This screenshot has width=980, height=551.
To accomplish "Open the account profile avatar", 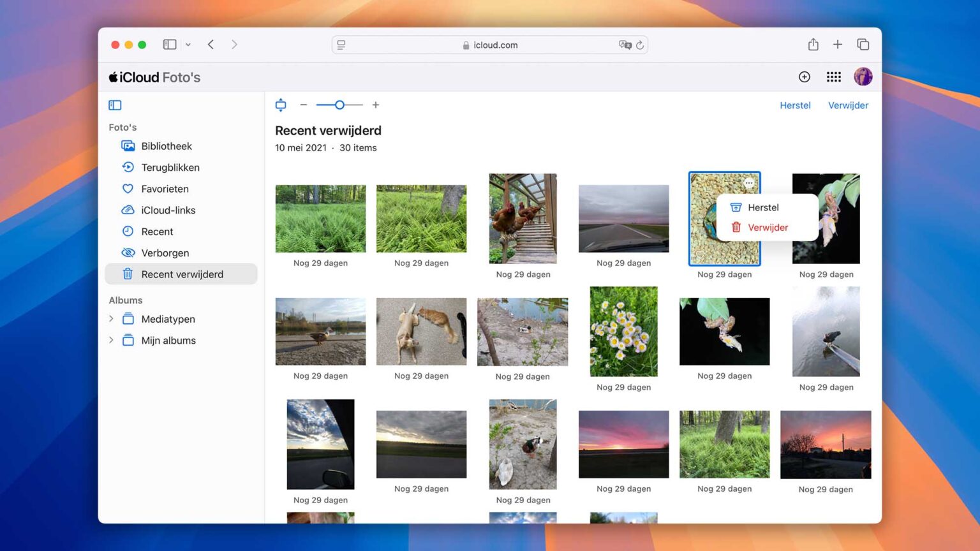I will pos(863,77).
